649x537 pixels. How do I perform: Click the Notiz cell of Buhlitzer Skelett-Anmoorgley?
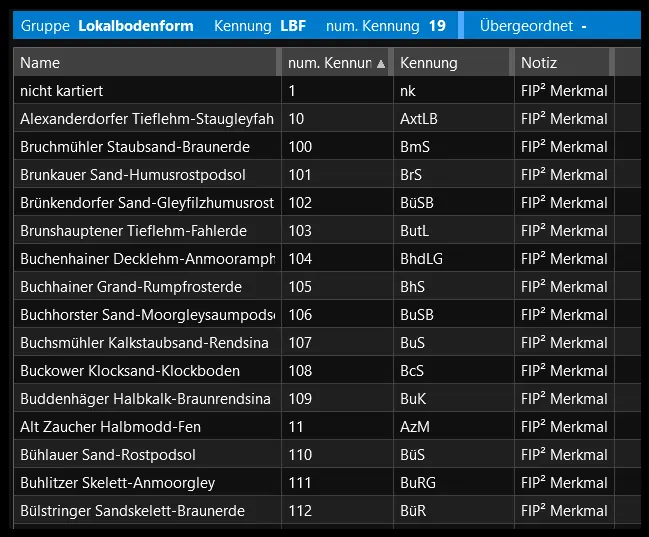(564, 483)
